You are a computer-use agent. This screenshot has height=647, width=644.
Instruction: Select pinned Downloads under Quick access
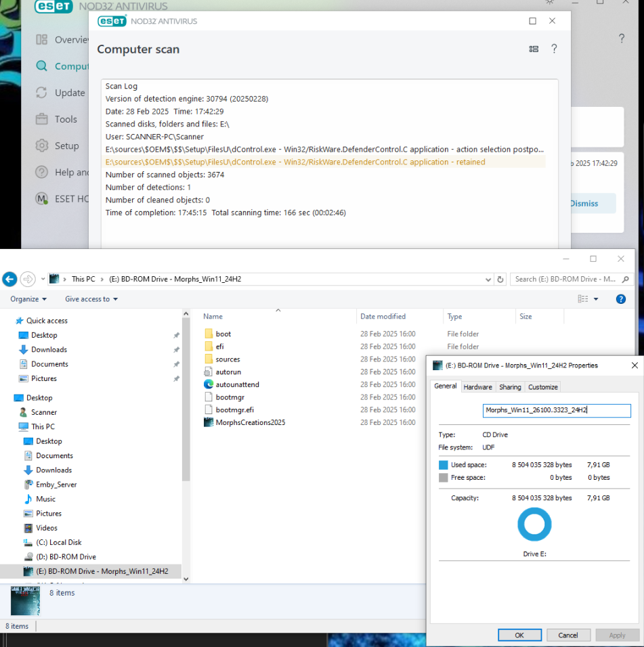(x=49, y=349)
